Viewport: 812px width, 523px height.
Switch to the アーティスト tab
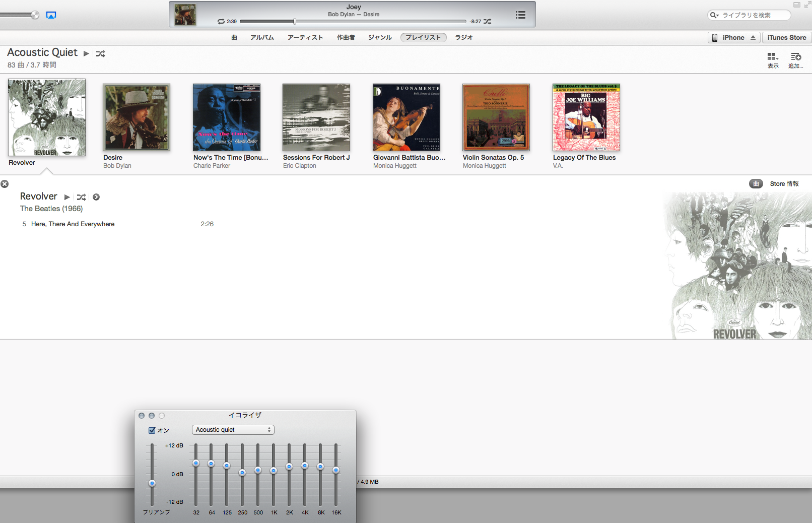point(305,38)
